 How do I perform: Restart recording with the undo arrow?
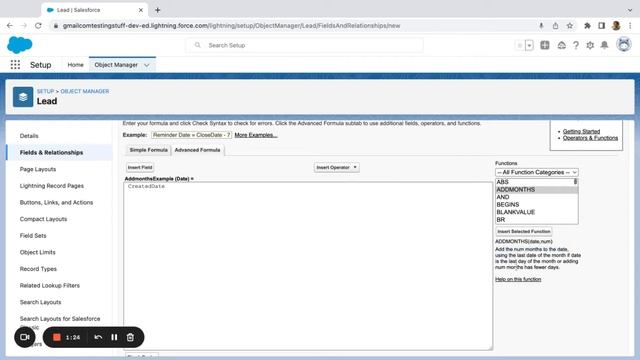click(x=98, y=337)
